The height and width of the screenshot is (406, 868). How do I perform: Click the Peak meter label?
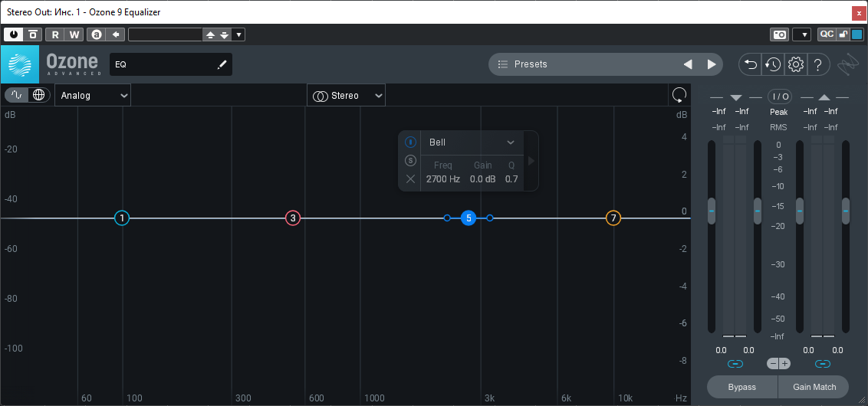click(779, 113)
